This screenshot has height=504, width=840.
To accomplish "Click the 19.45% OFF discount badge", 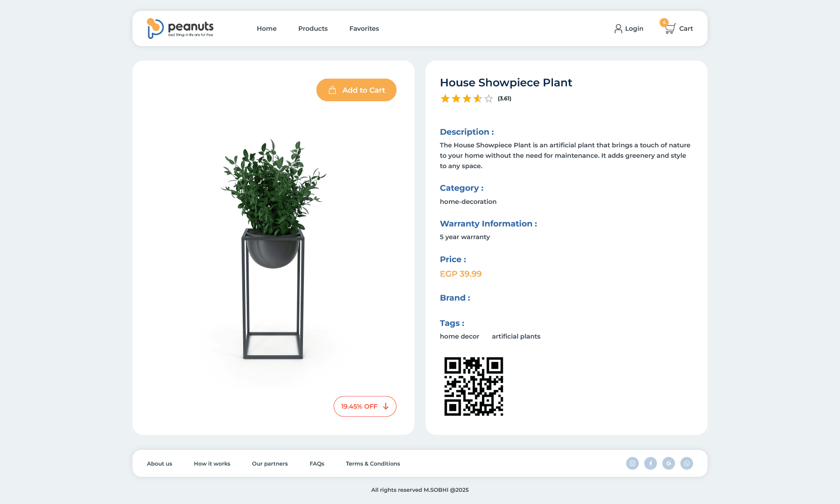I will click(365, 406).
